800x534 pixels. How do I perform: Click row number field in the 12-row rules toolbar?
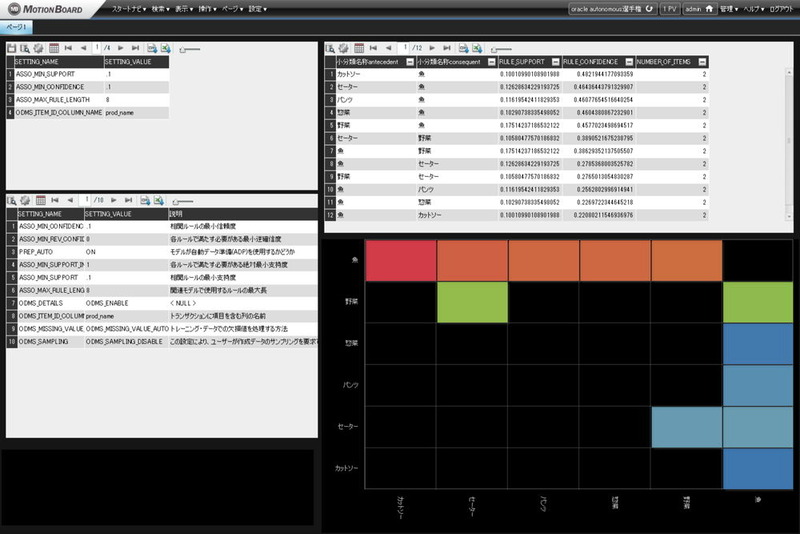click(x=404, y=48)
